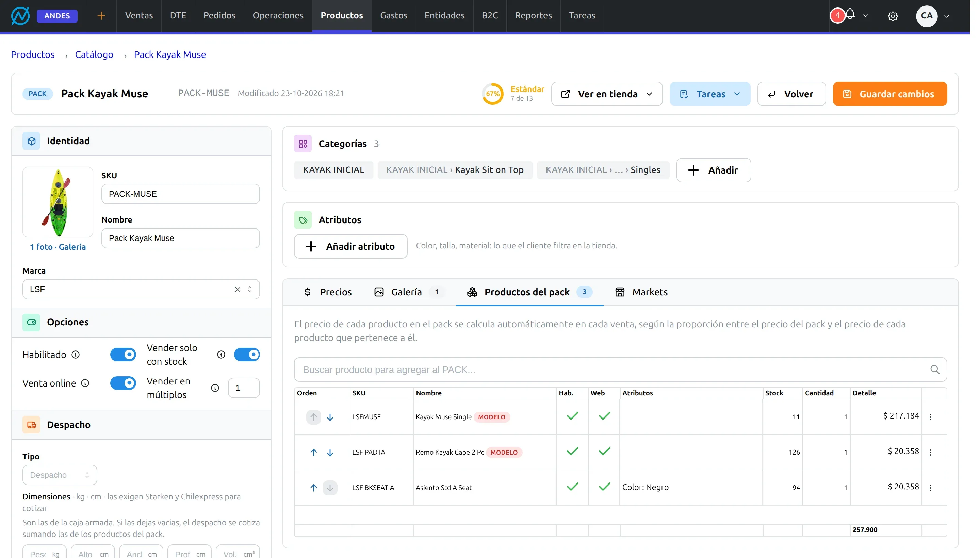
Task: Focus the Buscar producto para agregar al PACK field
Action: tap(620, 370)
